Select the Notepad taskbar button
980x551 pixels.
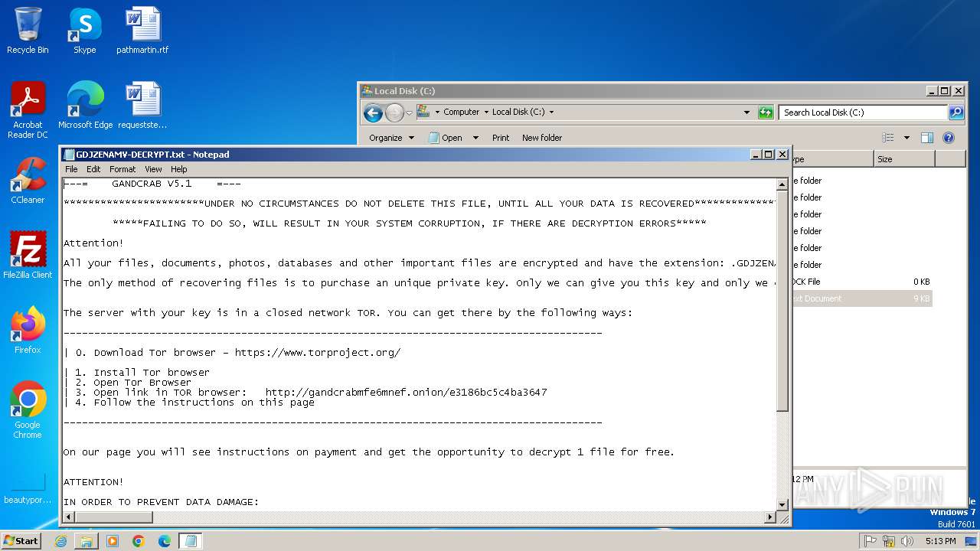191,541
